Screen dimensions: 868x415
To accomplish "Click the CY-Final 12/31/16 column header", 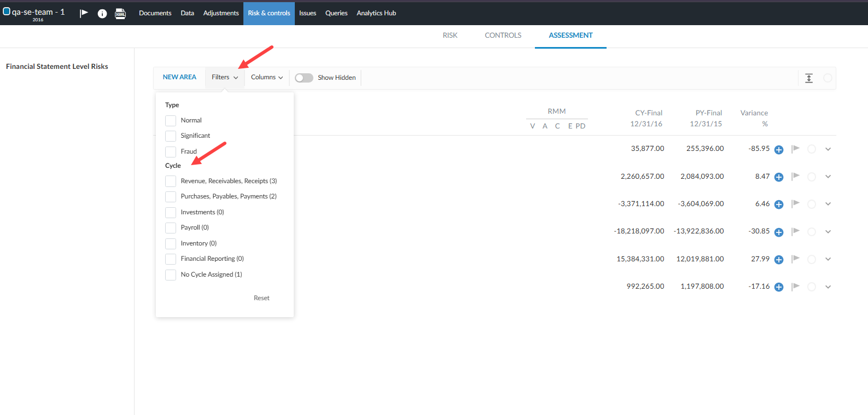I will 646,118.
